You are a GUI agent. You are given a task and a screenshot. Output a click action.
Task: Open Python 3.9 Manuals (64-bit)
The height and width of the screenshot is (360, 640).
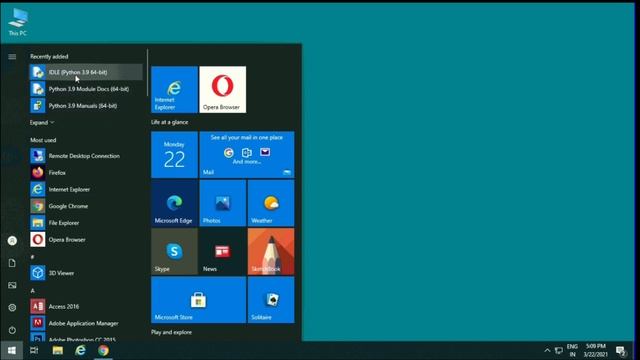86,106
